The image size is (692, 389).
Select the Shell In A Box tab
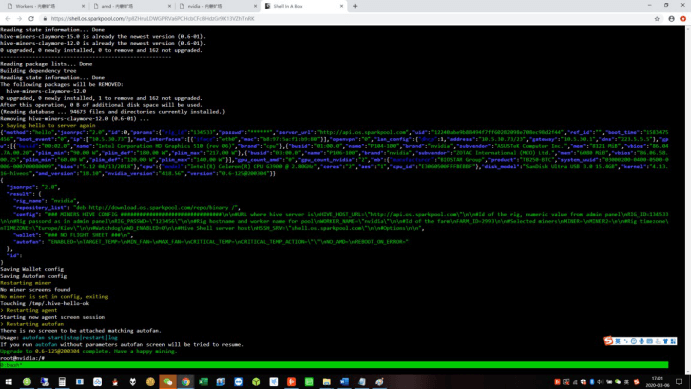tap(303, 6)
